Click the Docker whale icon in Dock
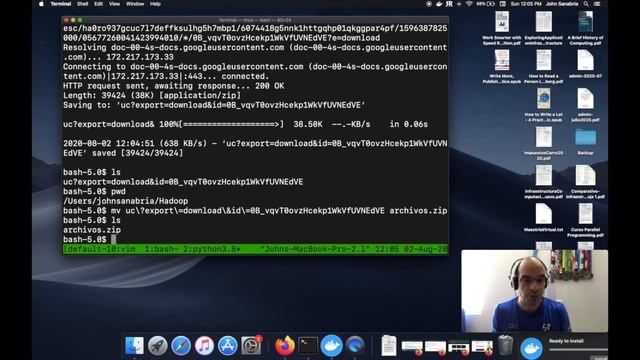This screenshot has width=640, height=360. pos(331,346)
